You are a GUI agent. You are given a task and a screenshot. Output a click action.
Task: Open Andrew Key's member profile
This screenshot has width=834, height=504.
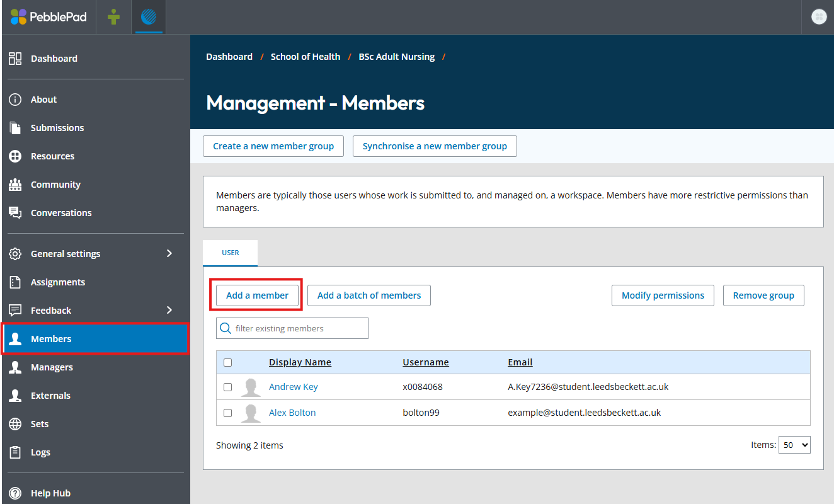click(x=294, y=386)
